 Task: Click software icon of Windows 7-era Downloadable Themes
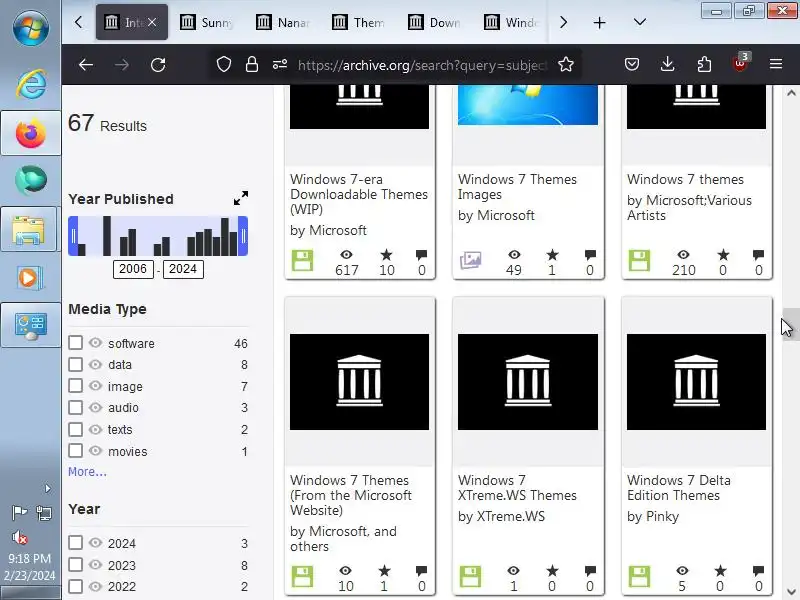(x=303, y=261)
